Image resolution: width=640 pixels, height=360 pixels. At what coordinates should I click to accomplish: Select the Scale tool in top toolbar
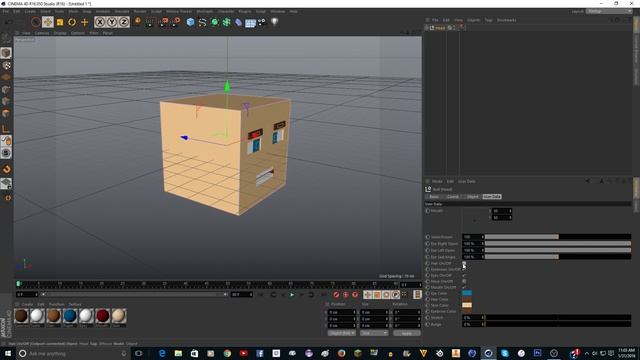click(x=60, y=22)
